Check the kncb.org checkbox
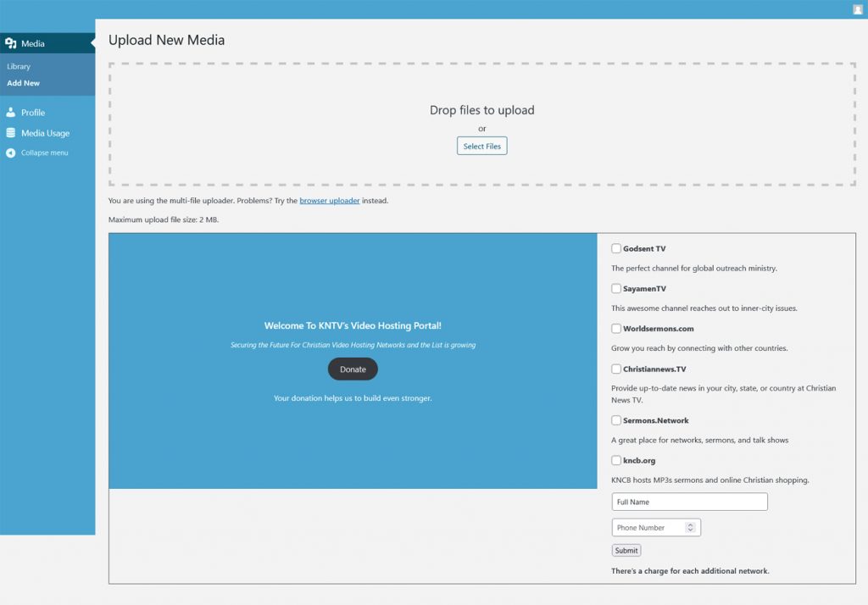 tap(616, 461)
